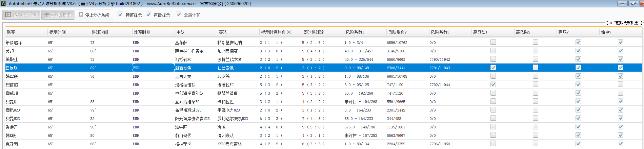
Task: Uncheck 高风险1 in the 澳首超 row
Action: [493, 84]
